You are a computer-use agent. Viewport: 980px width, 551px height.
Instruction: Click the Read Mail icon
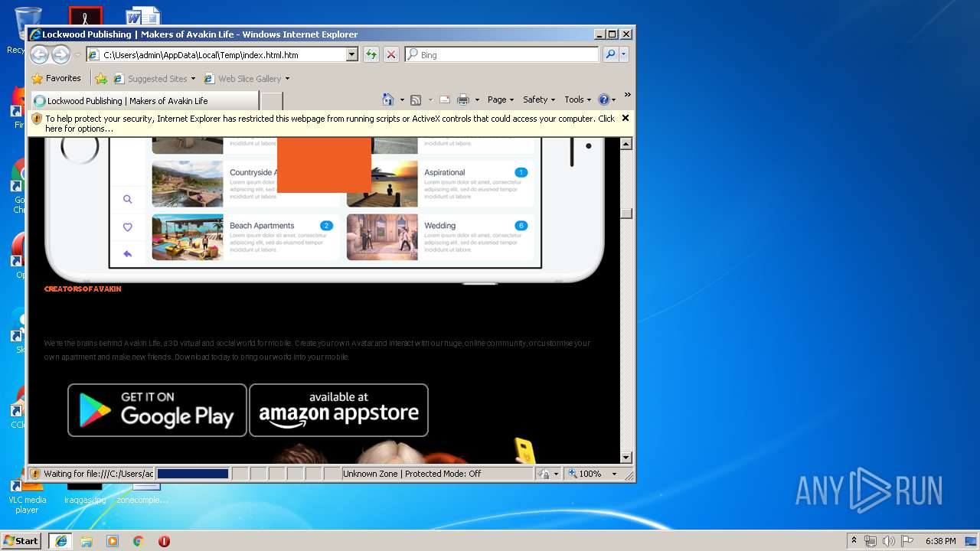(444, 99)
